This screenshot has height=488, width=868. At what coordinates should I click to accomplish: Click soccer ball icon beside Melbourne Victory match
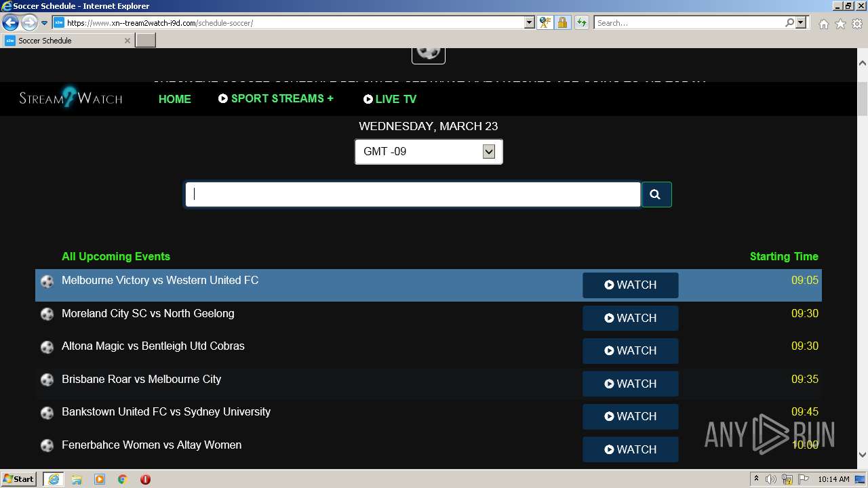pyautogui.click(x=47, y=281)
